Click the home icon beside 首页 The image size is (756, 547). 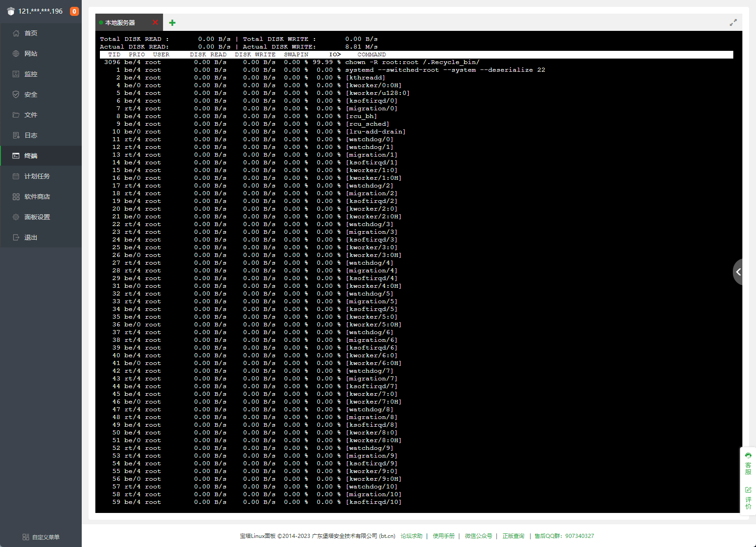[x=16, y=33]
